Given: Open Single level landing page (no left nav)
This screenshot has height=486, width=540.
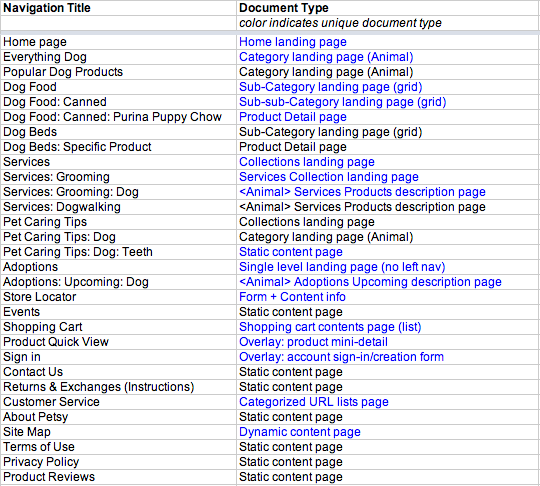Looking at the screenshot, I should [x=342, y=267].
